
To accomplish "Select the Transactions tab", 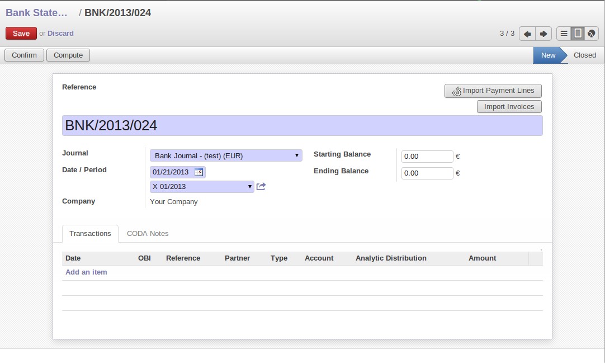I will (x=90, y=234).
